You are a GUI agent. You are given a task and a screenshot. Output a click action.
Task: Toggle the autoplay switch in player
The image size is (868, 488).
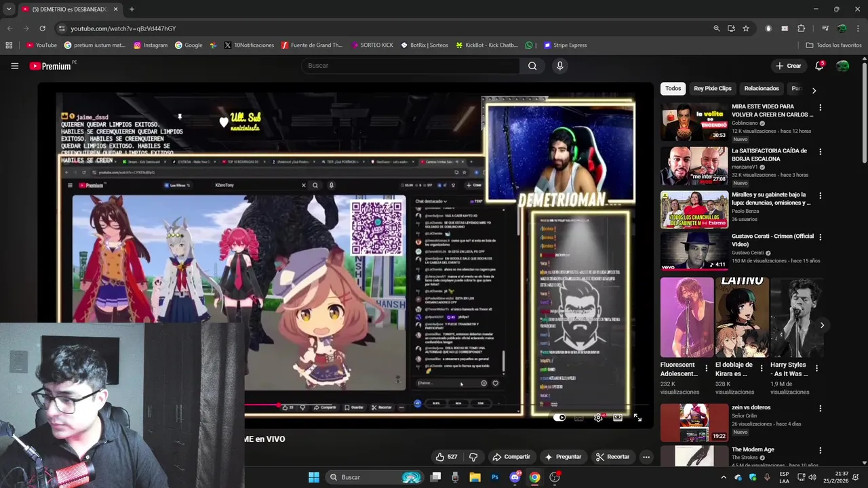click(559, 418)
